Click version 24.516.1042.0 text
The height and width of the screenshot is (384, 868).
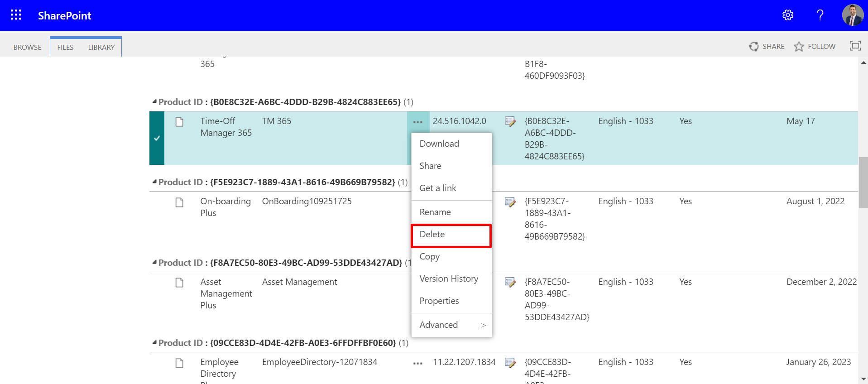point(459,121)
